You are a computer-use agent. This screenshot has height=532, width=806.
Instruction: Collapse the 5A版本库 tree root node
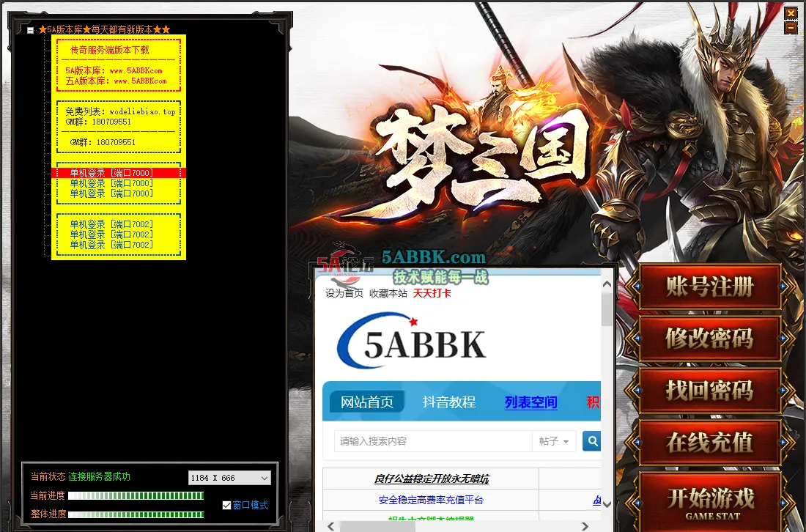point(30,30)
